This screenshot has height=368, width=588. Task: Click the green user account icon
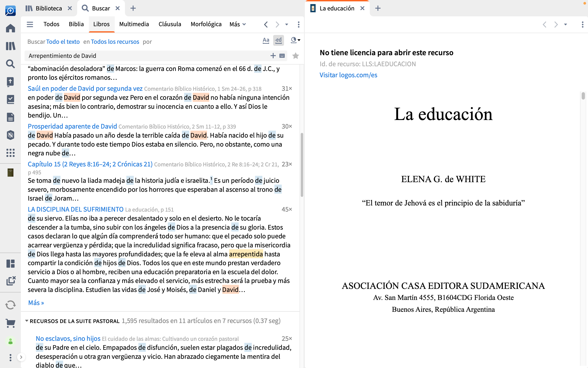[10, 341]
